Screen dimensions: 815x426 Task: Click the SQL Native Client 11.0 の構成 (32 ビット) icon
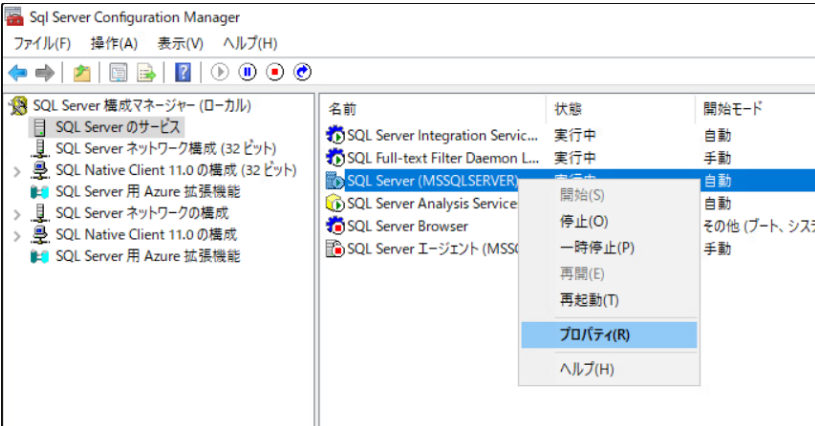pyautogui.click(x=40, y=170)
